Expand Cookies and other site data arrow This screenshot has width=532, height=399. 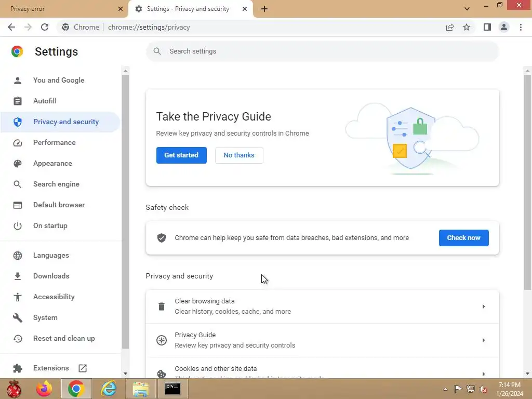coord(484,374)
